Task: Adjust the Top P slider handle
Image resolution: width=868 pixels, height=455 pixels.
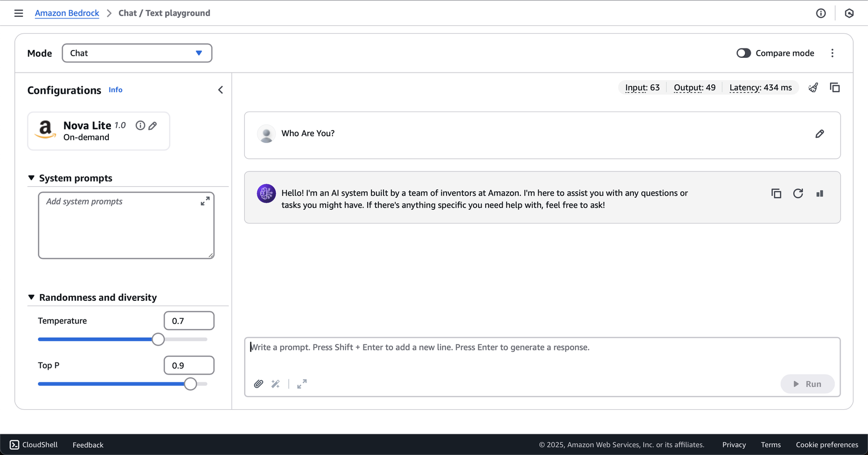Action: [x=190, y=384]
